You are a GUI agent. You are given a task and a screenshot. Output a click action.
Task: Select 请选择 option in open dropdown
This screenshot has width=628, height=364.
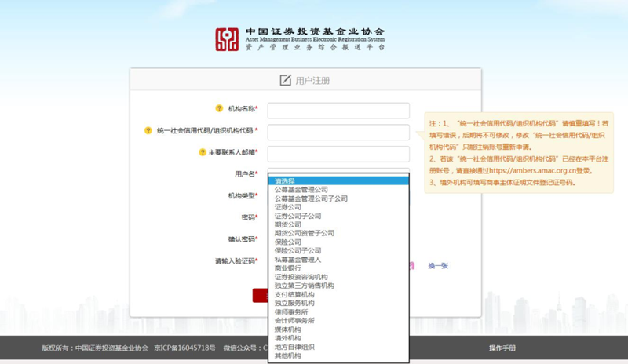click(285, 181)
